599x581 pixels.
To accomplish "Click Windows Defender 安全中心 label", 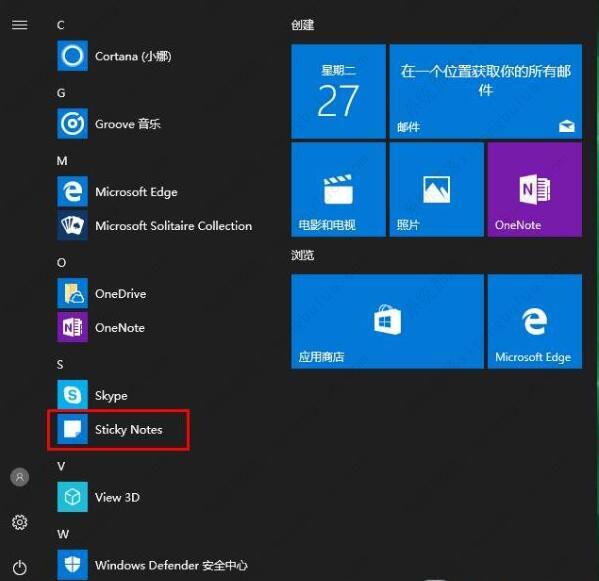I will (171, 565).
